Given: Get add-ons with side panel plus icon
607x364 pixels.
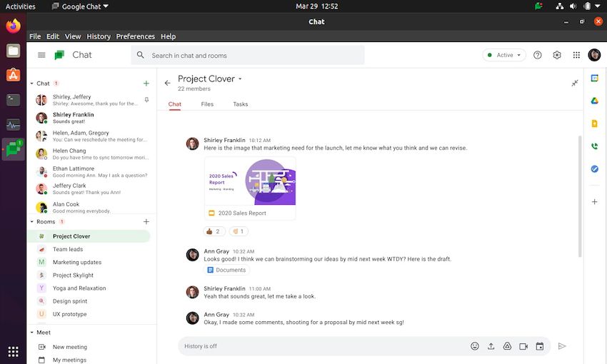Looking at the screenshot, I should (x=595, y=201).
